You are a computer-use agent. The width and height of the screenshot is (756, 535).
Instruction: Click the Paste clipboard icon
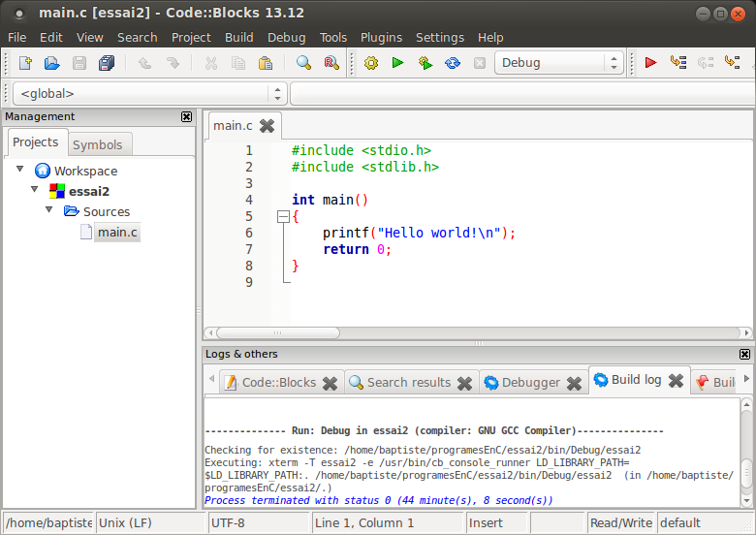point(265,63)
